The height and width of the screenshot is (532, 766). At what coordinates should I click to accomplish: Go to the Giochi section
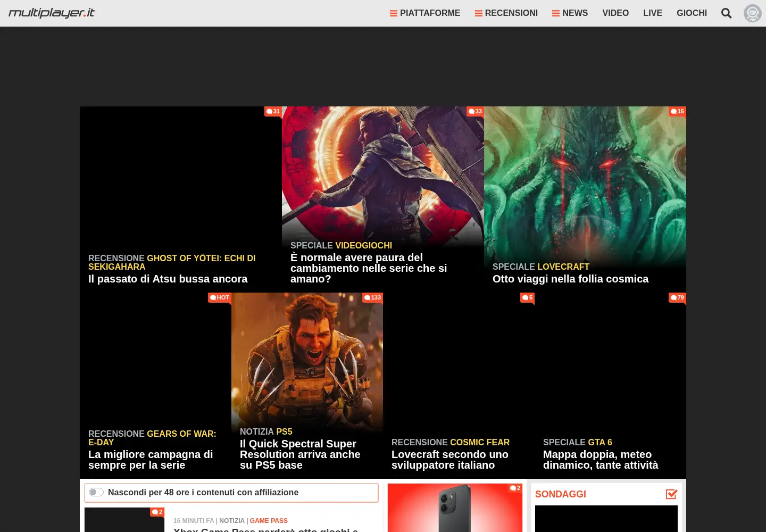(692, 13)
